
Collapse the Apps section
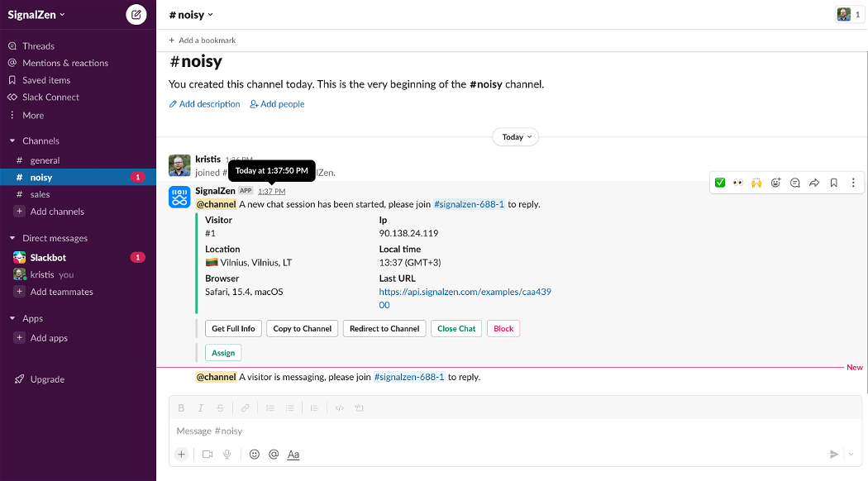click(x=12, y=318)
